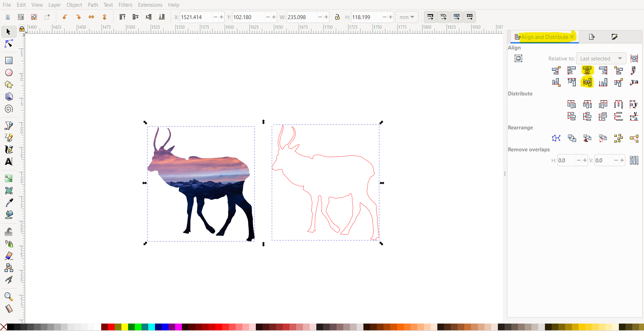
Task: Pick a color with the Dropper tool
Action: (x=8, y=202)
